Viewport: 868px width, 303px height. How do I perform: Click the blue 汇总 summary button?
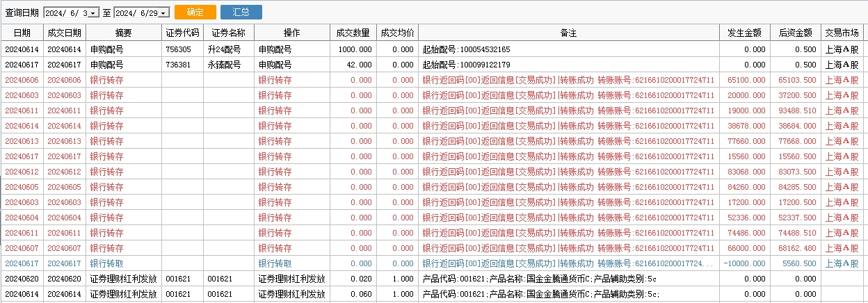point(241,13)
